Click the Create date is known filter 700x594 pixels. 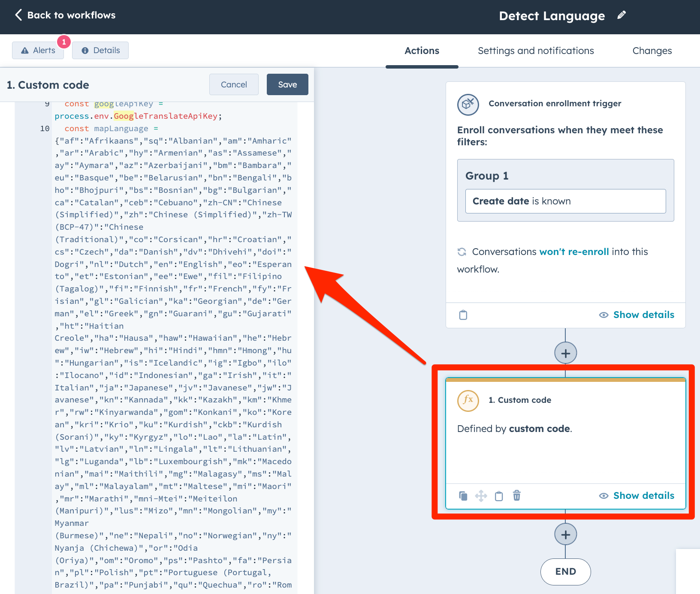pyautogui.click(x=565, y=201)
